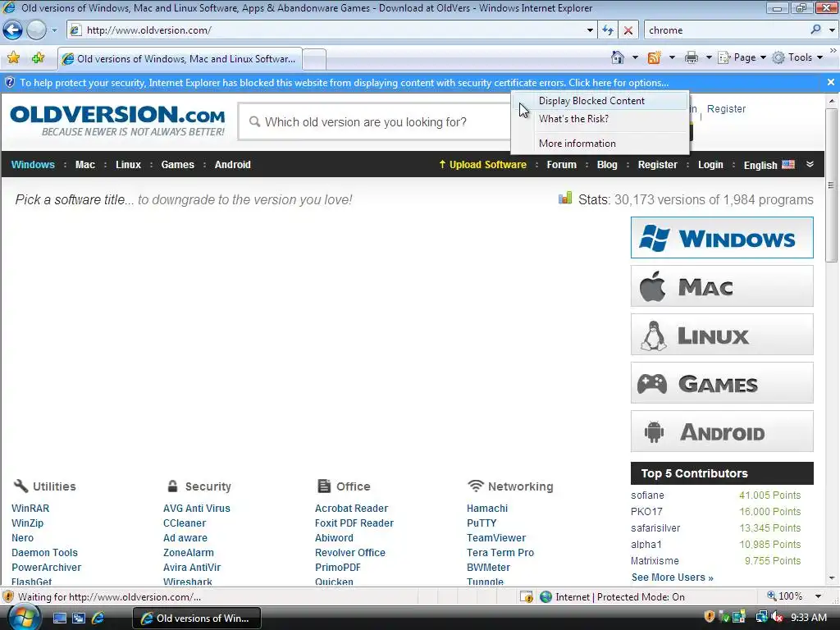Click the Login link in nav bar

pos(710,164)
